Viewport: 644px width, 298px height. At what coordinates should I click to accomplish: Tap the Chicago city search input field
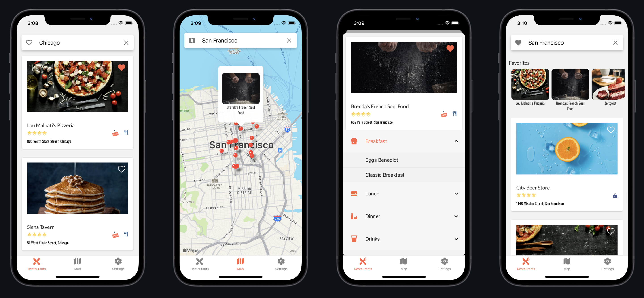(78, 42)
